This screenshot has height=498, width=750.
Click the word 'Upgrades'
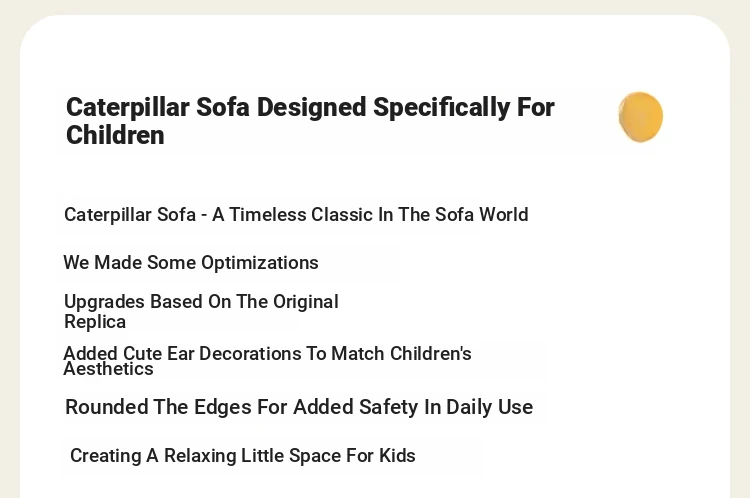click(x=104, y=302)
